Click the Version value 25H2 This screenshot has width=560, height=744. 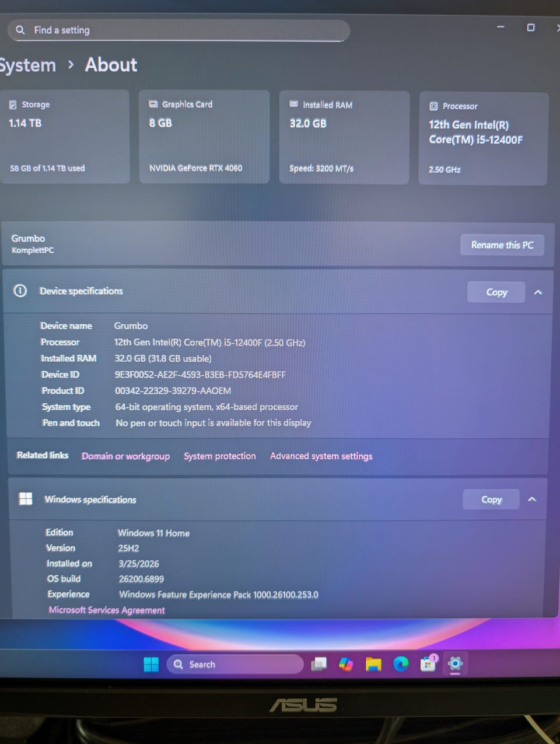pyautogui.click(x=128, y=549)
